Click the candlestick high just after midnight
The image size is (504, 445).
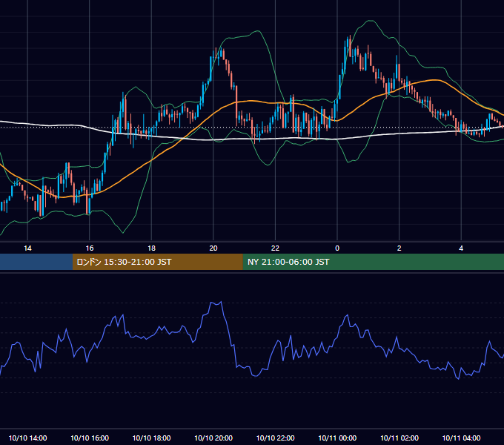(x=348, y=37)
